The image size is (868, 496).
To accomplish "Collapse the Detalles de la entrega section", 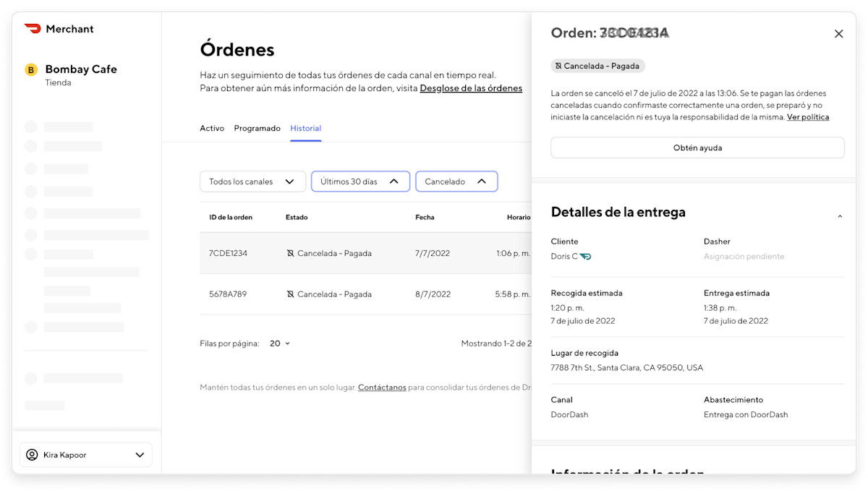I will (840, 215).
